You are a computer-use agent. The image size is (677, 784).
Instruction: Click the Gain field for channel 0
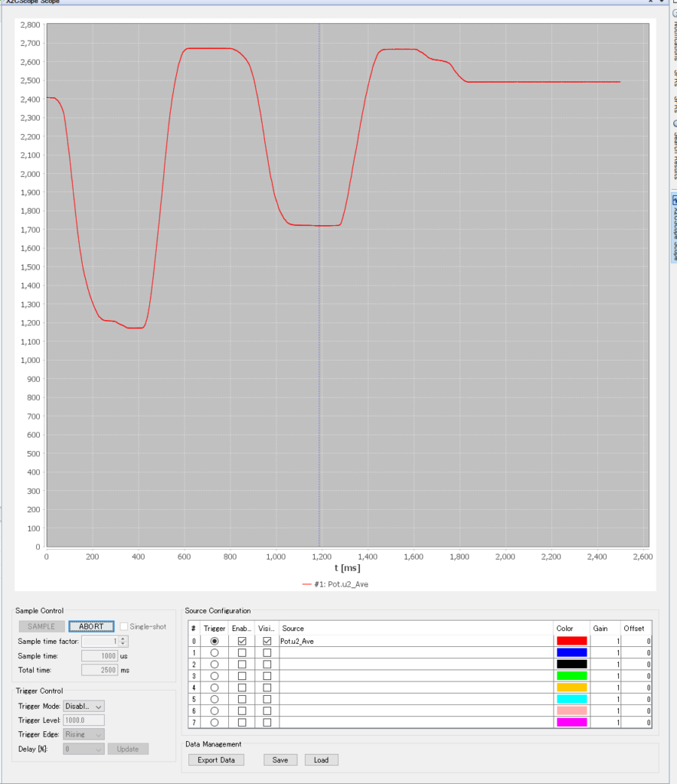pos(604,641)
